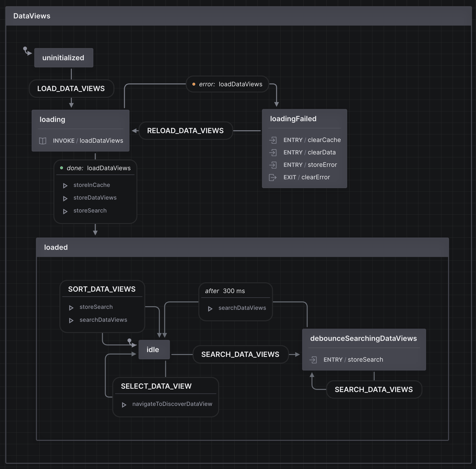Select the loadingFailed state title
The width and height of the screenshot is (476, 469).
point(293,119)
